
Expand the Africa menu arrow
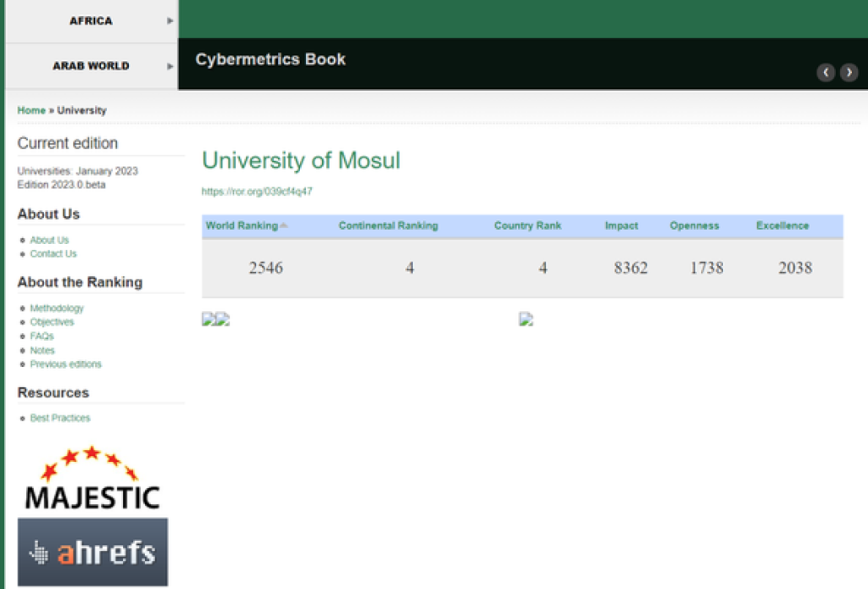coord(170,21)
